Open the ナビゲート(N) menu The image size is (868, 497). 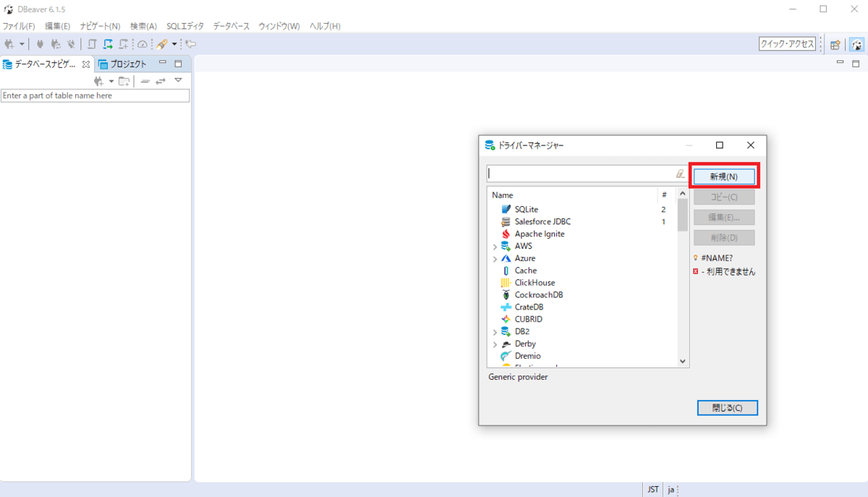click(100, 26)
